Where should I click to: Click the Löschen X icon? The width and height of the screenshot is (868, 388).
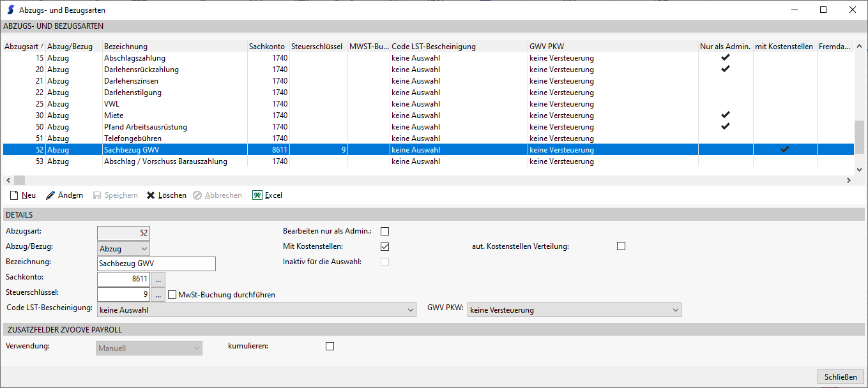[151, 195]
